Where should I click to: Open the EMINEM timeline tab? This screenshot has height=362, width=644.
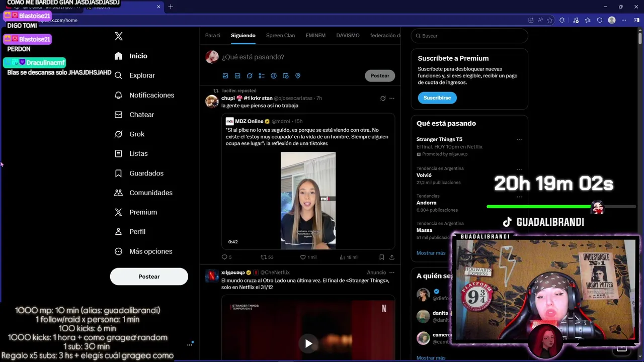click(315, 36)
